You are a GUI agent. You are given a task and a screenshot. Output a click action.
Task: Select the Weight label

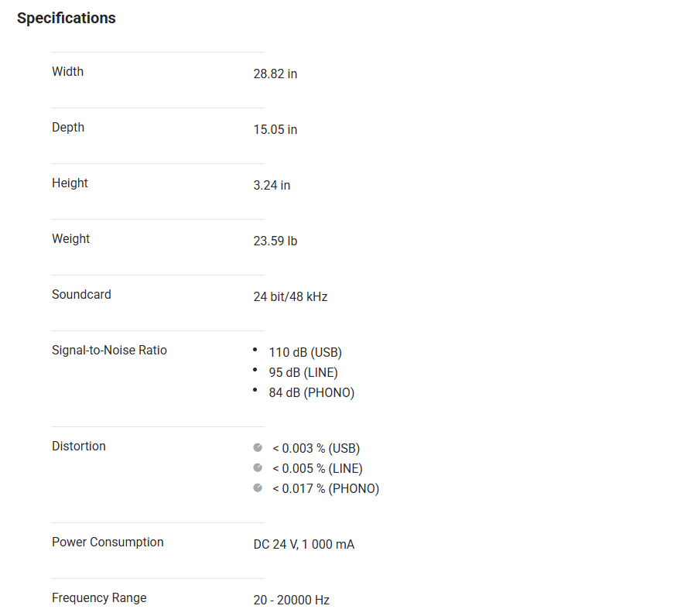[70, 239]
